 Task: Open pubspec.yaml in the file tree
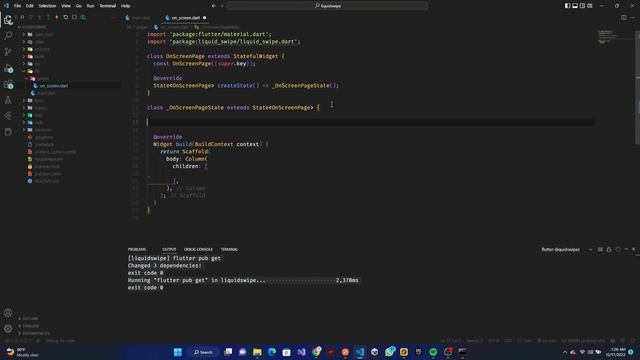pyautogui.click(x=48, y=174)
